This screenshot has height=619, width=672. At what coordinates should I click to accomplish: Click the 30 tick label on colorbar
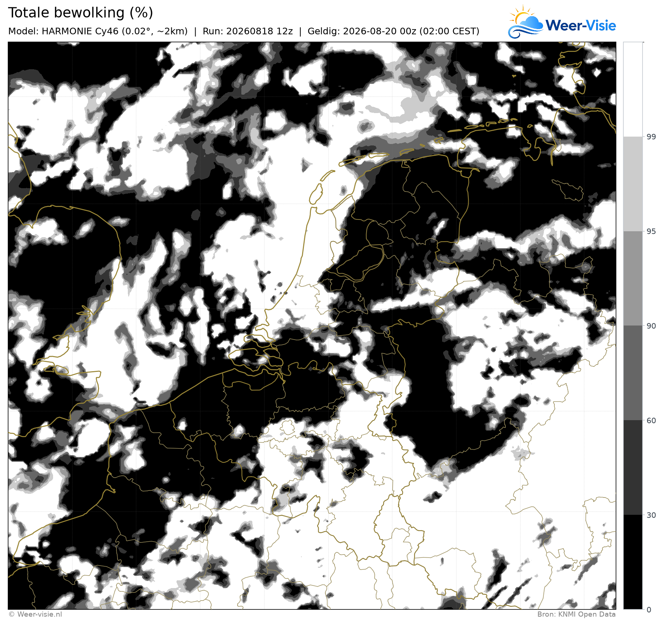(x=651, y=515)
